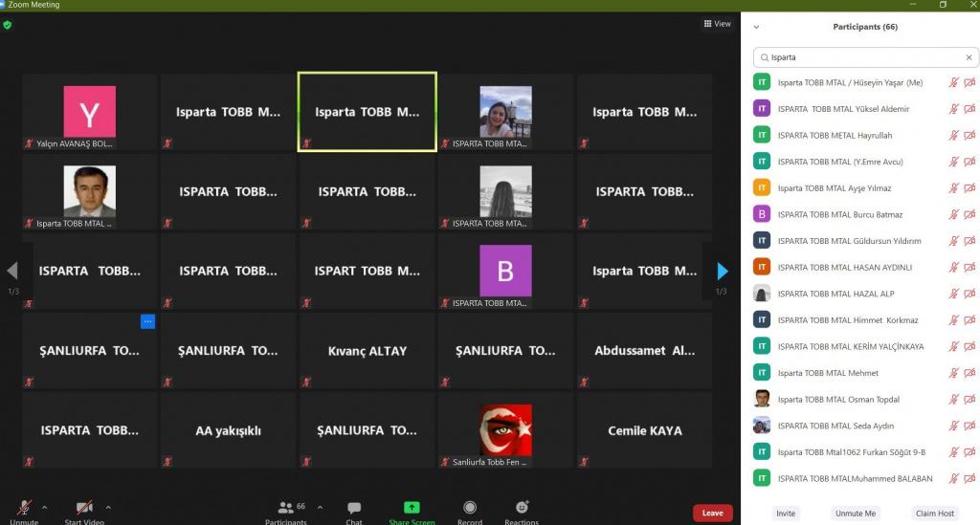
Task: Select Kıvanç ALTAY video tile
Action: pyautogui.click(x=367, y=351)
